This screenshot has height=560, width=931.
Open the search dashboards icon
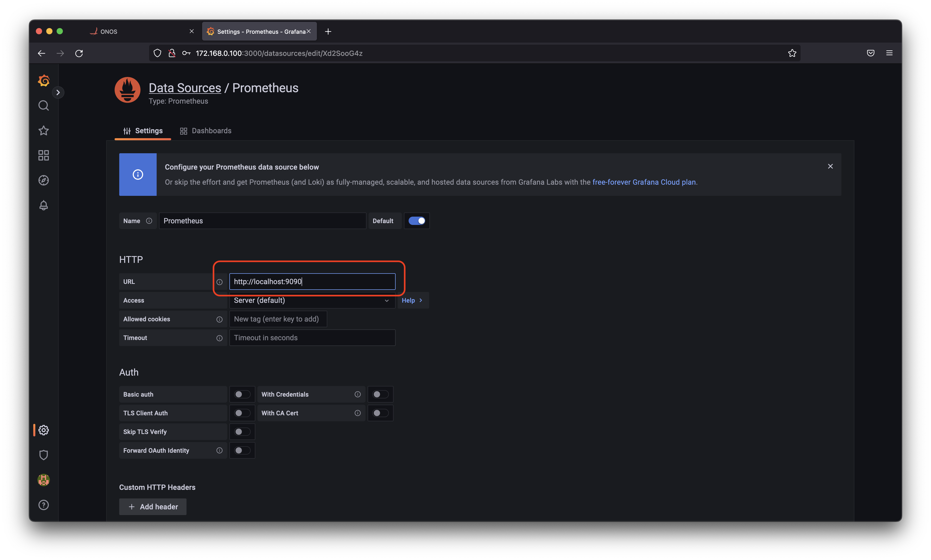[x=44, y=105]
